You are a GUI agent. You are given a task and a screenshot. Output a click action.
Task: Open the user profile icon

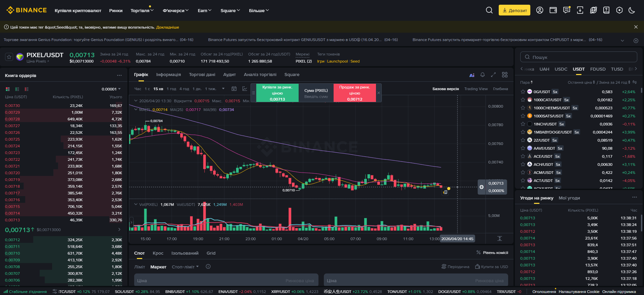540,10
